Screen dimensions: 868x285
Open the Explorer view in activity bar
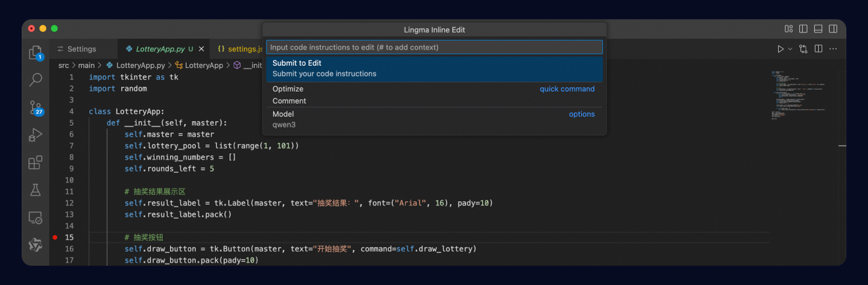click(36, 53)
